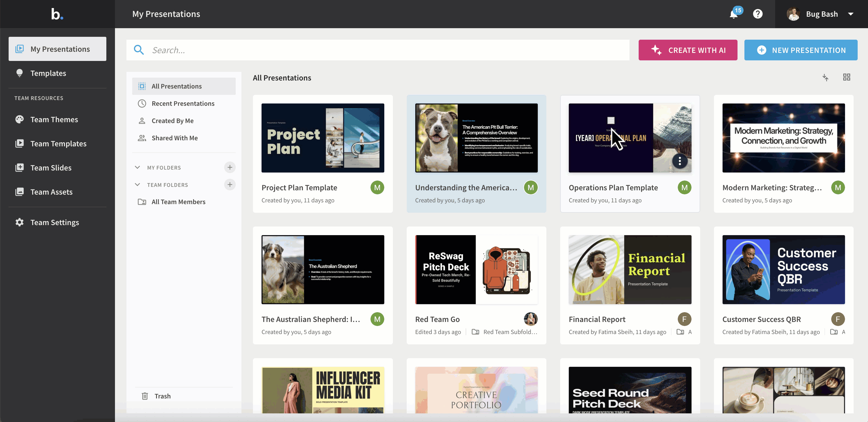
Task: Click the Project Plan Template title
Action: pos(299,188)
